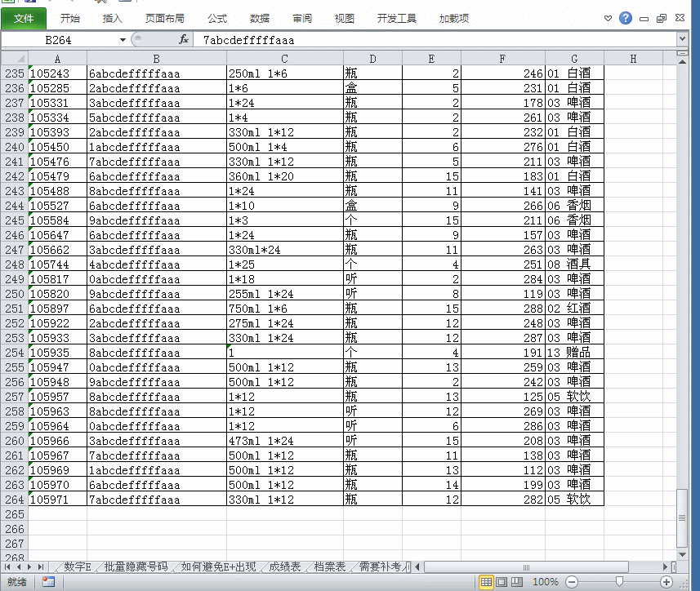Select cell C247 containing 330ml*24
Image resolution: width=700 pixels, height=591 pixels.
pos(285,250)
